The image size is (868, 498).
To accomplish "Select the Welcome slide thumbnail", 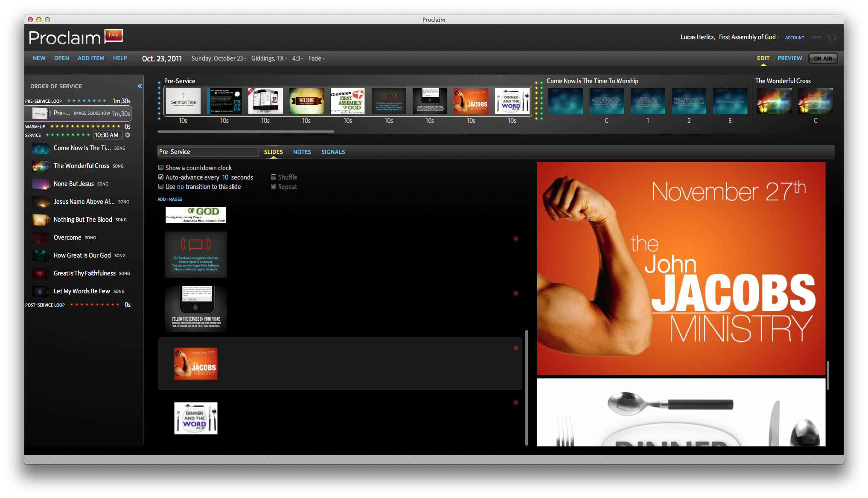I will 306,101.
